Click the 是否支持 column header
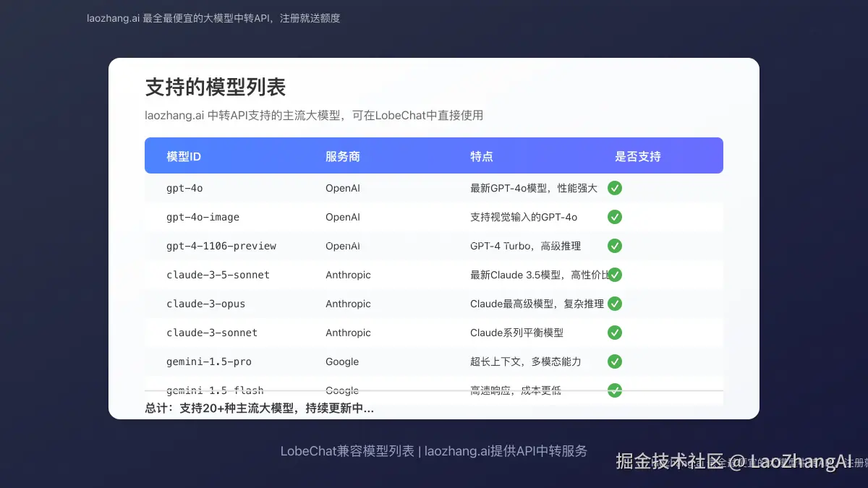 coord(638,156)
